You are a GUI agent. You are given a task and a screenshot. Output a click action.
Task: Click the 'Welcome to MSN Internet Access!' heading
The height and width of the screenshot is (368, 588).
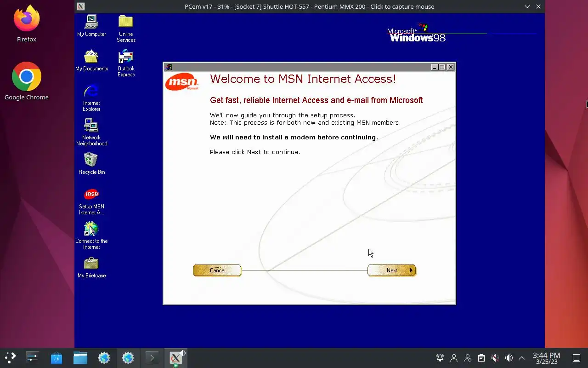coord(303,79)
